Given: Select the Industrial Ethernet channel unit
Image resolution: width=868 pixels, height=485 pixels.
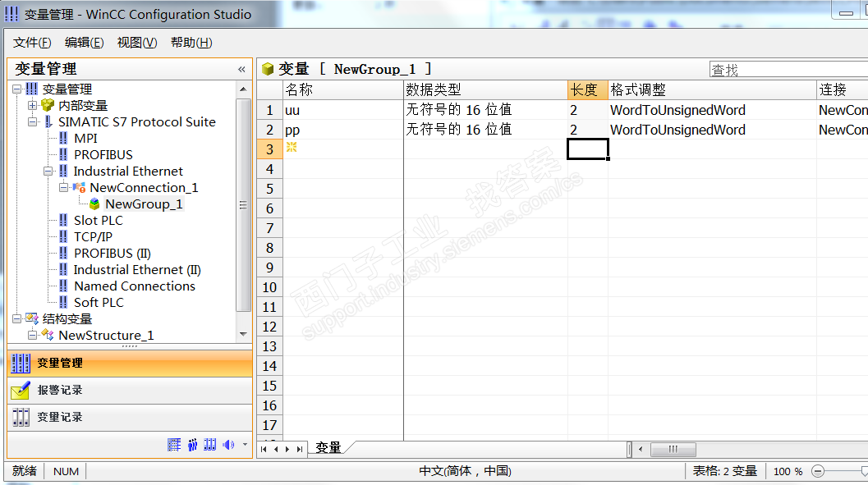Looking at the screenshot, I should 128,172.
